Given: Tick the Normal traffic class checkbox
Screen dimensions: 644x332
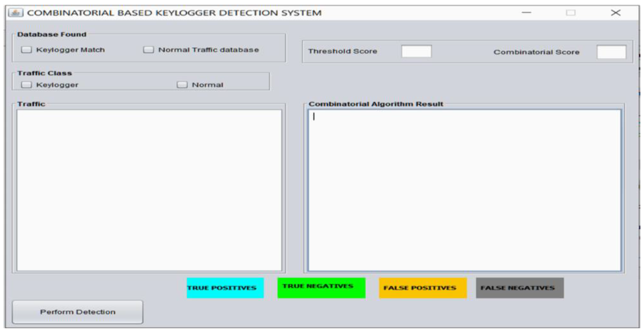Looking at the screenshot, I should tap(182, 85).
